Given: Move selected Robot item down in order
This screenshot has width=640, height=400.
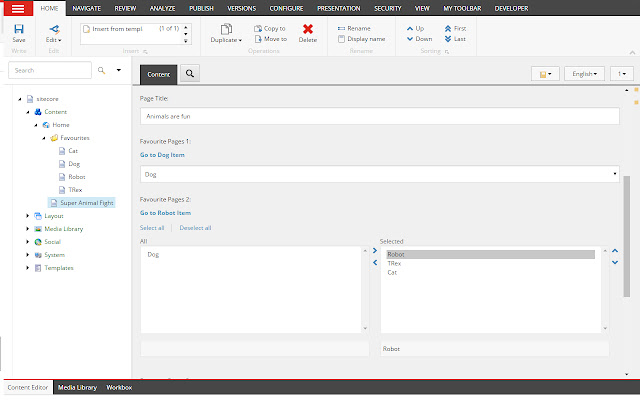Looking at the screenshot, I should click(614, 262).
